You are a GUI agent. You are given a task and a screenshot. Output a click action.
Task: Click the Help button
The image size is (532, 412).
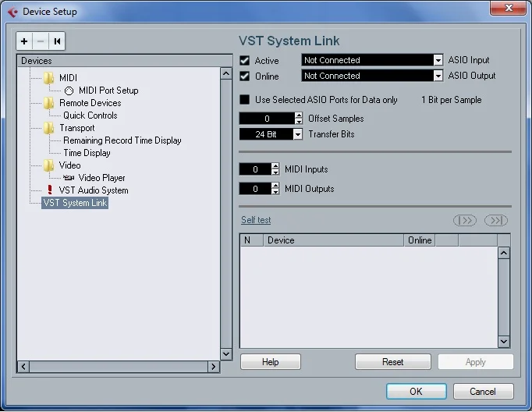coord(271,362)
